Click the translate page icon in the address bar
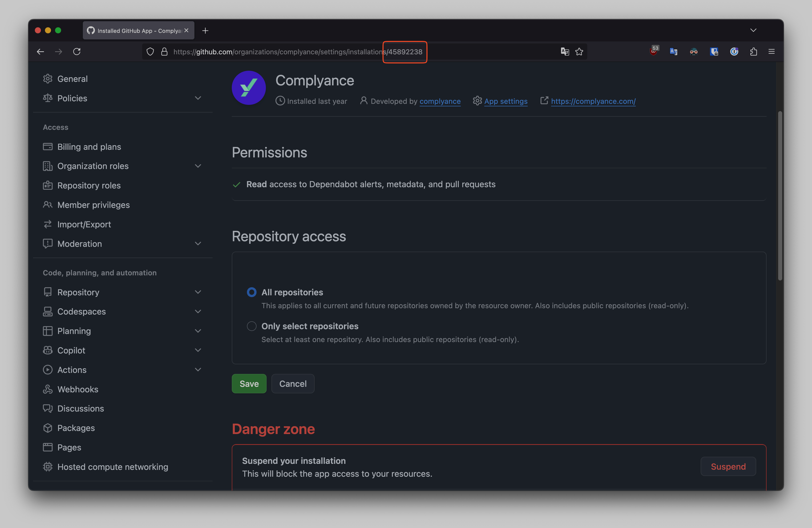Screen dimensions: 812x528 click(x=565, y=52)
